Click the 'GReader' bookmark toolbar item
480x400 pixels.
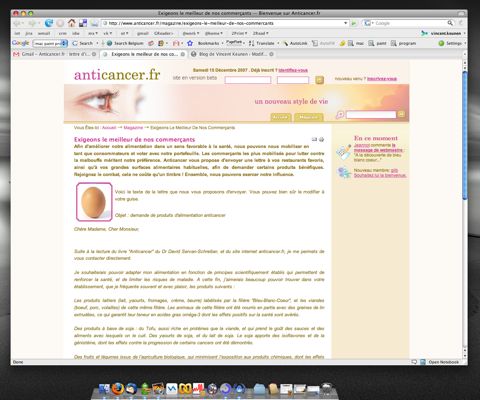click(x=164, y=33)
